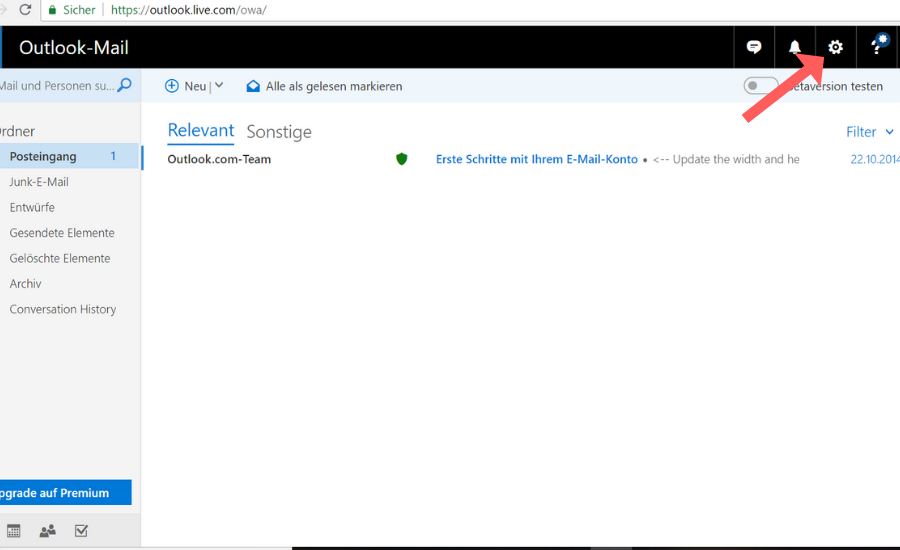Select the Gesendete Elemente folder
Screen dimensions: 900x550
(62, 233)
